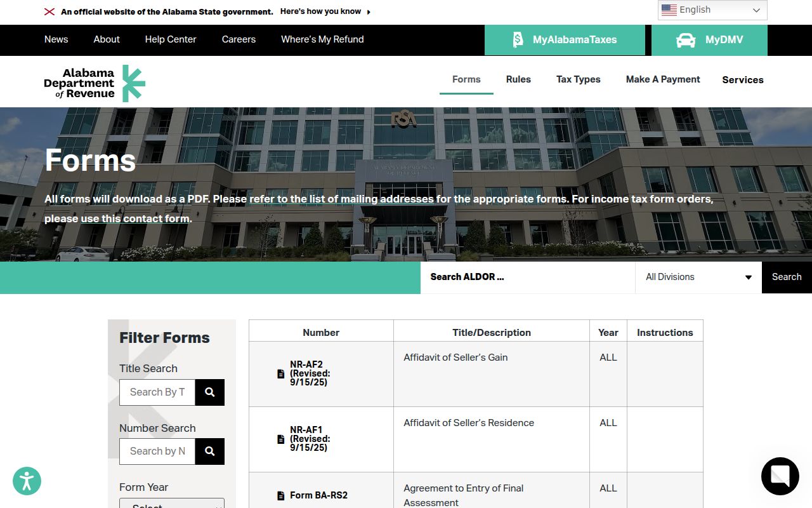Click the Year column header

coord(608,333)
